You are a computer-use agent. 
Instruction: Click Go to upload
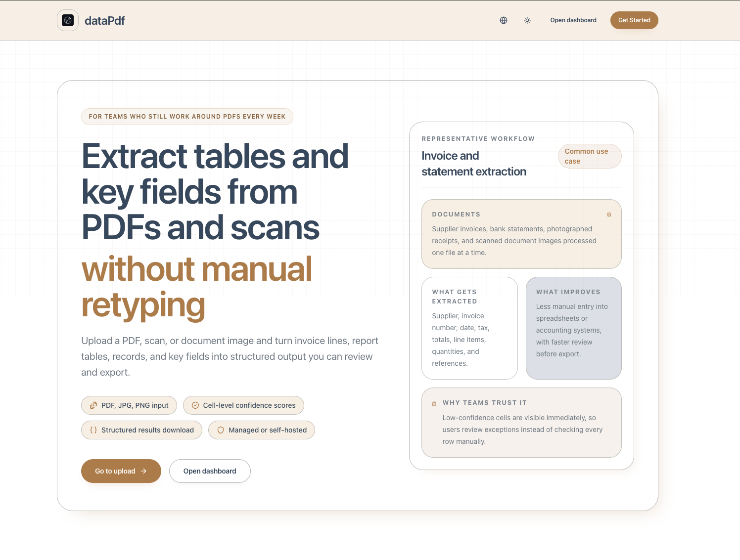click(x=121, y=471)
